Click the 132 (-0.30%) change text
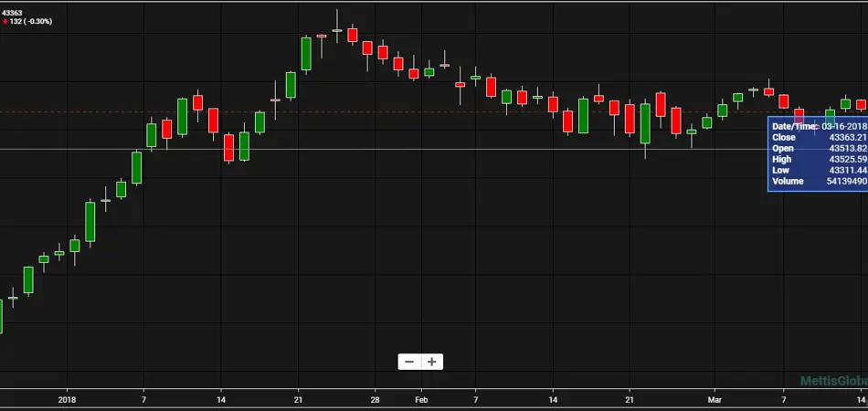This screenshot has width=868, height=411. (x=31, y=21)
